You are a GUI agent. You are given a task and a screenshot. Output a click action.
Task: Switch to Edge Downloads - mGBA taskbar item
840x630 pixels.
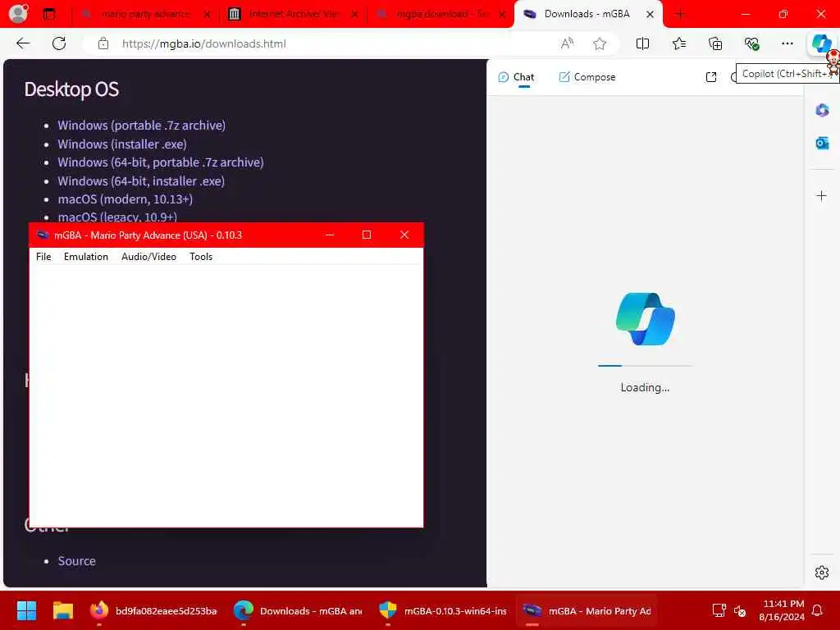pyautogui.click(x=298, y=610)
